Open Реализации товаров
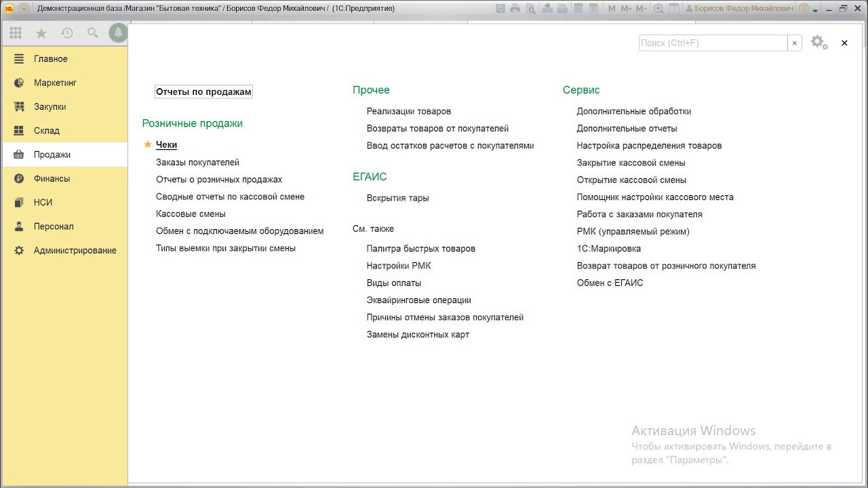 click(x=409, y=111)
